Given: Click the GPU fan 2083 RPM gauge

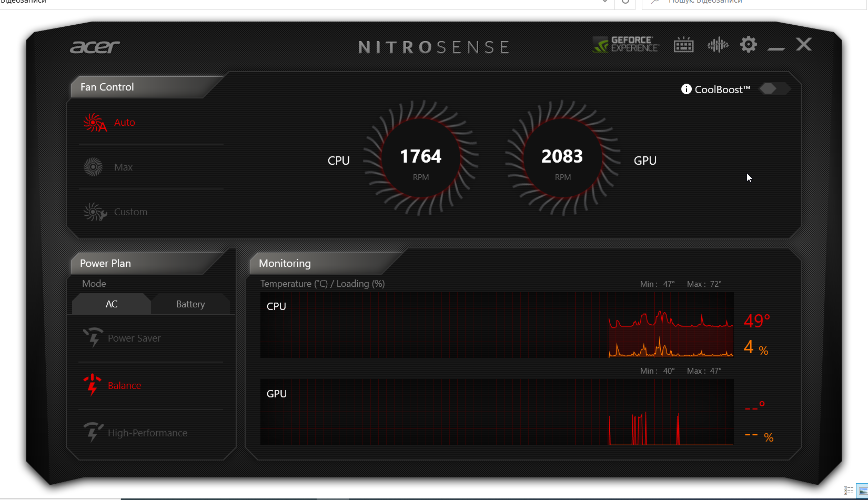Looking at the screenshot, I should pos(563,158).
